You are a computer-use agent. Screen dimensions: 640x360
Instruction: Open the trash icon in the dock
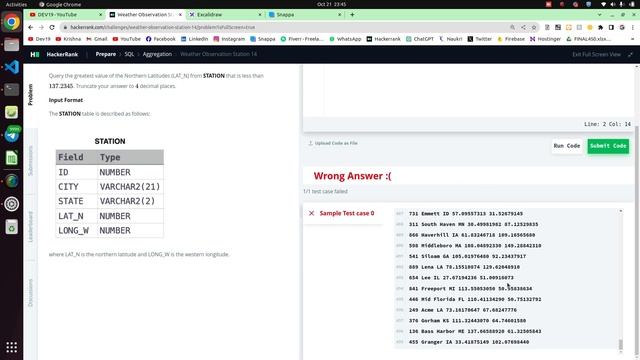tap(11, 227)
